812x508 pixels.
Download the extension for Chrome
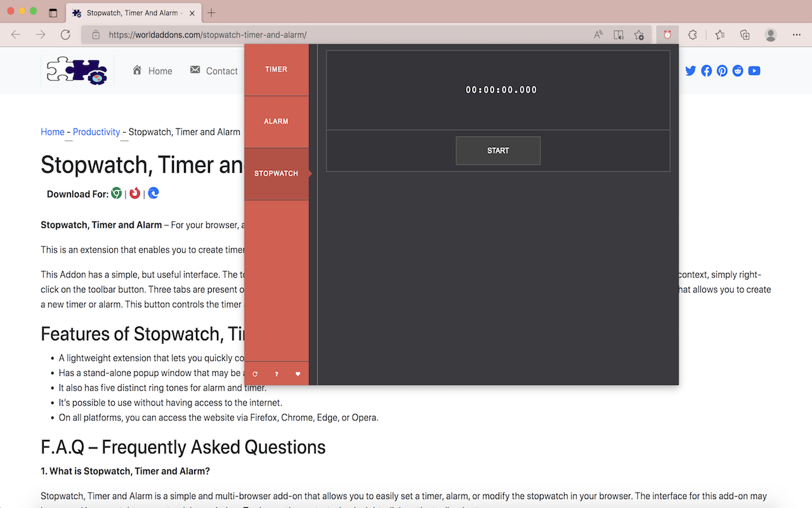click(x=117, y=193)
